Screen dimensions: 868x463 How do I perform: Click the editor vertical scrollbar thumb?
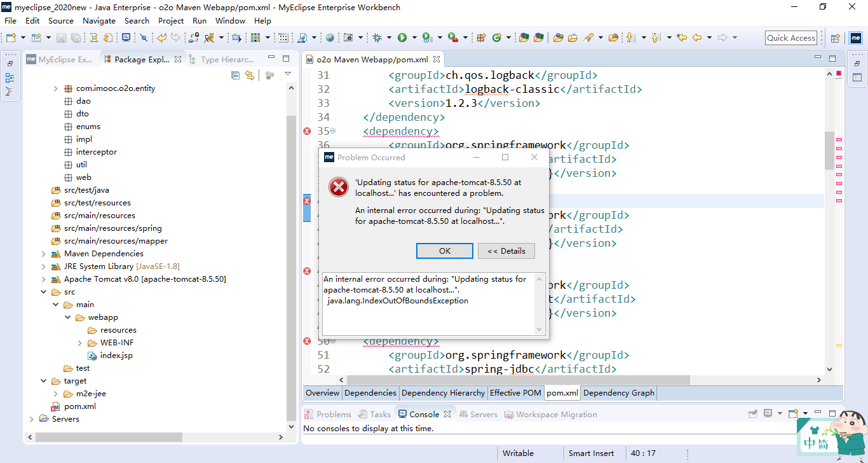[829, 151]
